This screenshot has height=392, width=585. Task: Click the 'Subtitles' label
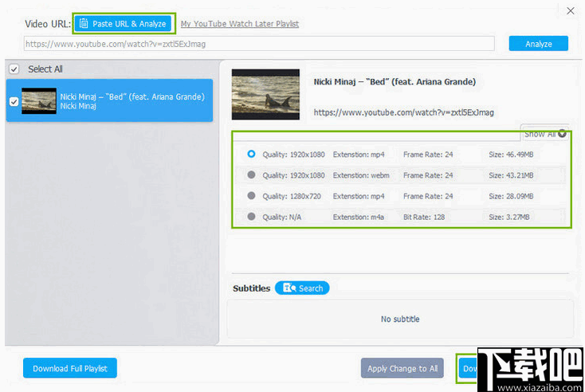pyautogui.click(x=251, y=288)
